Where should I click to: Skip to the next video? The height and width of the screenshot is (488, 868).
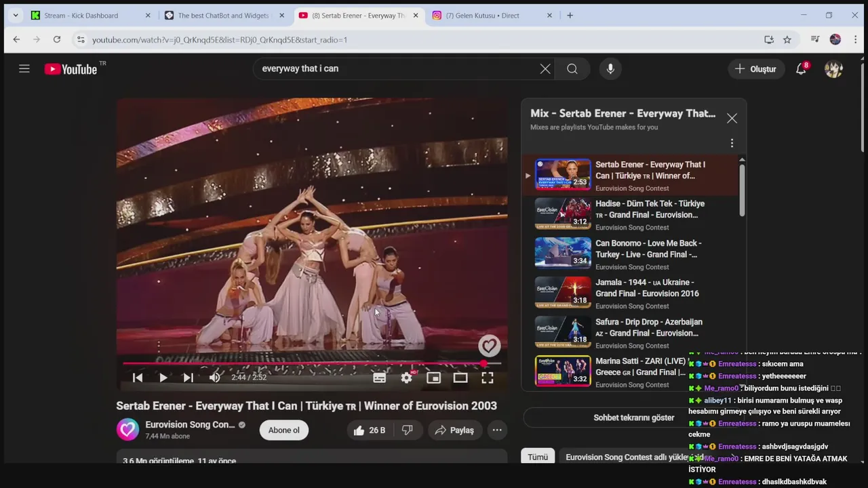[x=189, y=378]
